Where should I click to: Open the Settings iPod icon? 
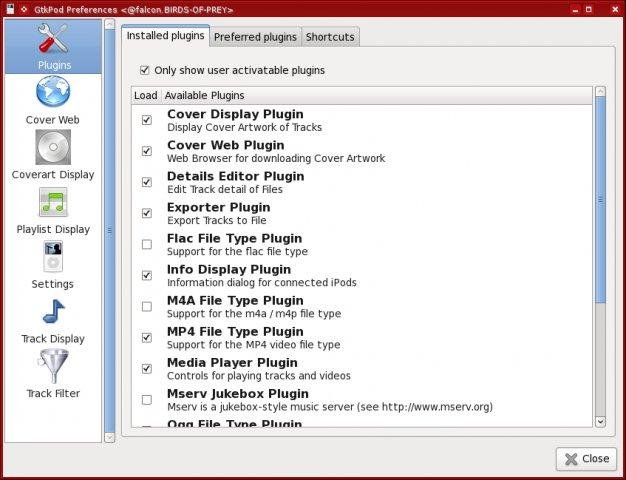[53, 258]
